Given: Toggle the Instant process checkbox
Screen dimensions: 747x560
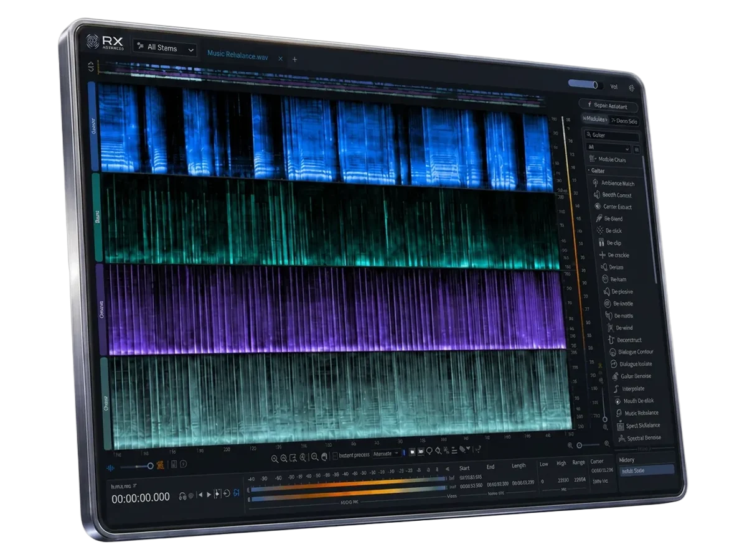Looking at the screenshot, I should [336, 455].
